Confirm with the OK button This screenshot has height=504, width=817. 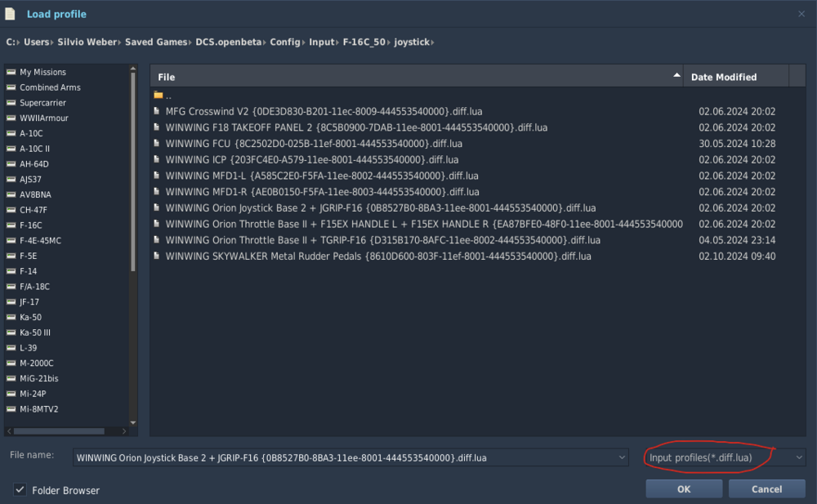[x=684, y=488]
